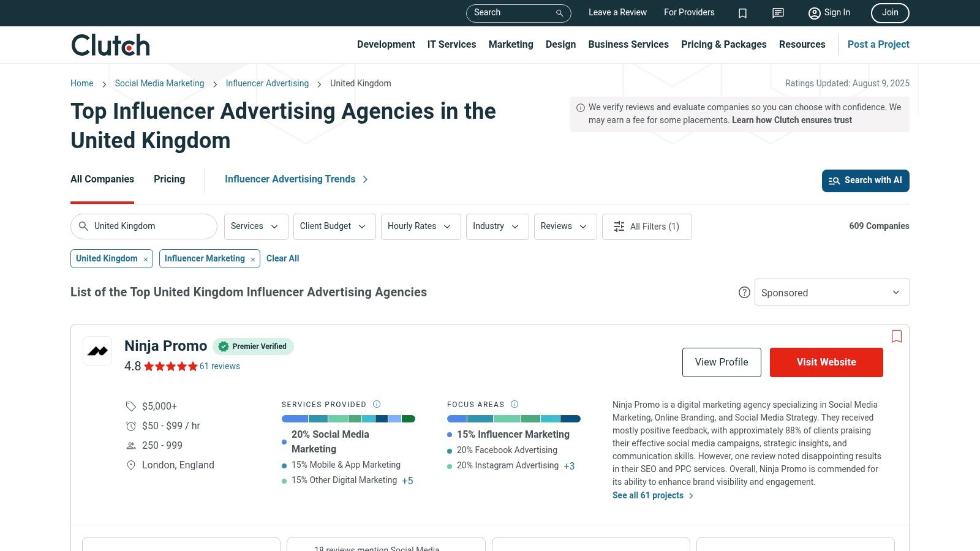Click the Clutch logo
The height and width of the screenshot is (551, 980).
point(110,45)
